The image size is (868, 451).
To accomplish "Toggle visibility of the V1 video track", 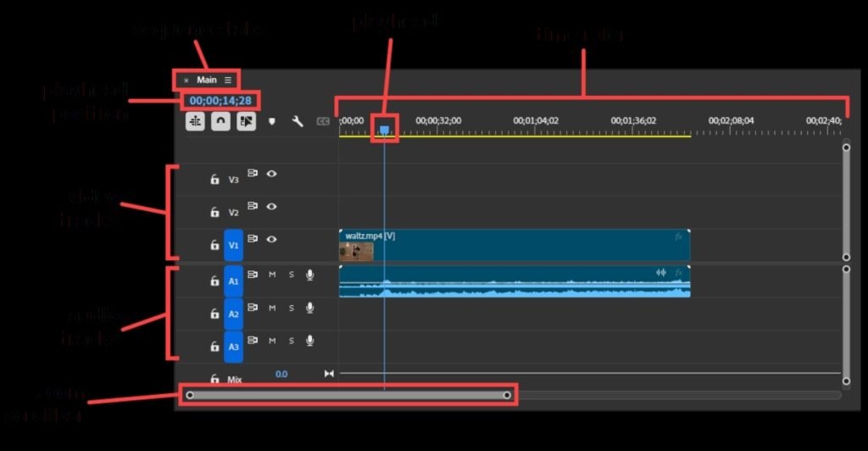I will tap(271, 239).
